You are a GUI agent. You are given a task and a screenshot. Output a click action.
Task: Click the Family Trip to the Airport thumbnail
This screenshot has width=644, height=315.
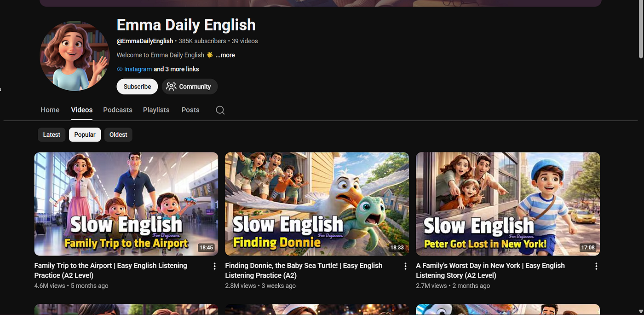click(x=126, y=204)
